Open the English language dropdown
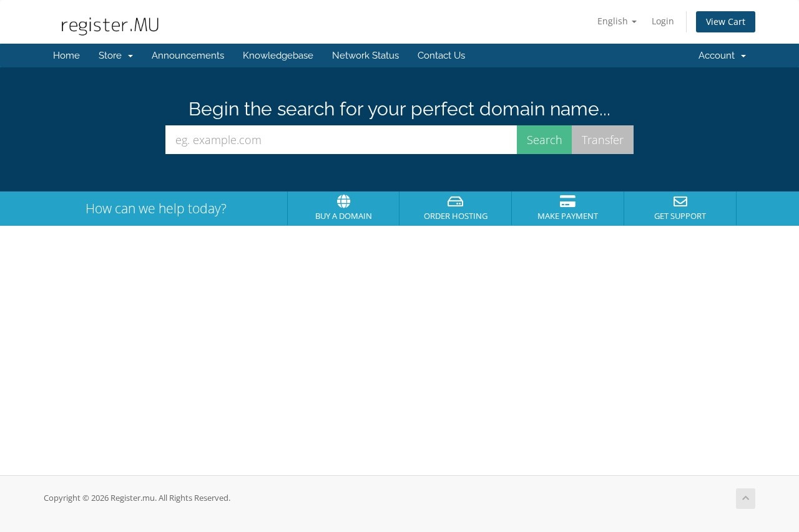The height and width of the screenshot is (532, 799). pos(616,21)
